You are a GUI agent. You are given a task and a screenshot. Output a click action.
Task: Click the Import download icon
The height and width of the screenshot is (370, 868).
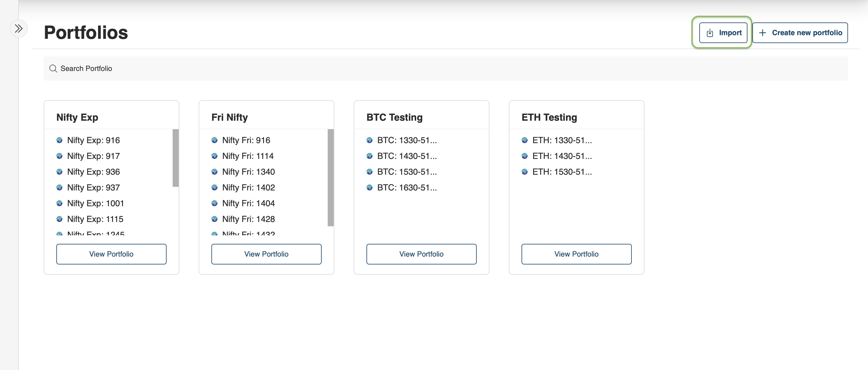[710, 33]
